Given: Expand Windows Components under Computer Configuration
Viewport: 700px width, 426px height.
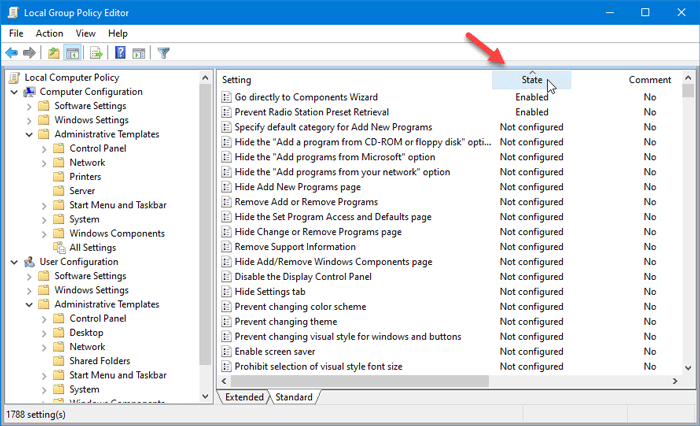Looking at the screenshot, I should tap(43, 233).
